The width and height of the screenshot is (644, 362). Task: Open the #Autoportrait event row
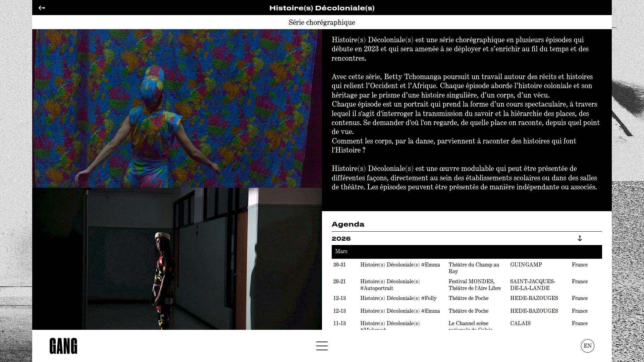[390, 285]
